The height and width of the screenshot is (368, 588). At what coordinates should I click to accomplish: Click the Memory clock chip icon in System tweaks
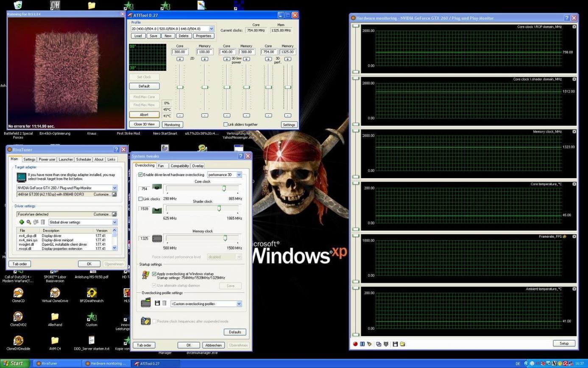tap(157, 239)
